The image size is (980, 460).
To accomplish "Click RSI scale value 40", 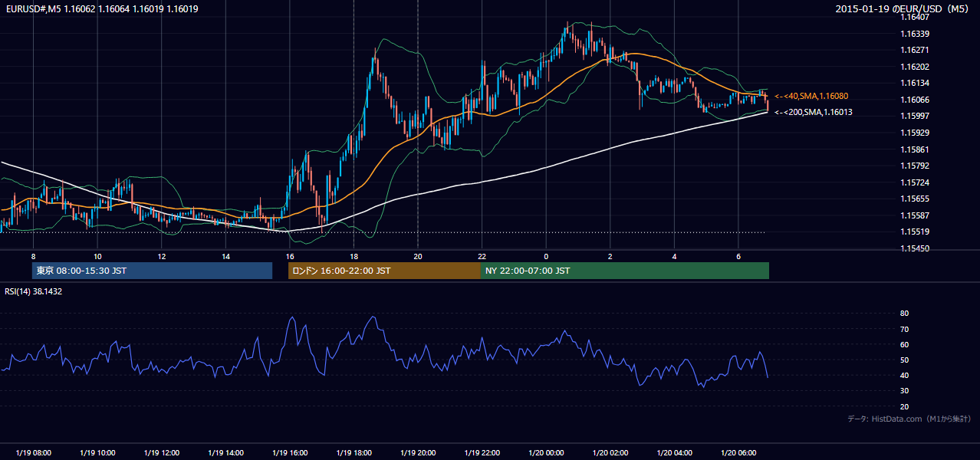I will (x=905, y=375).
